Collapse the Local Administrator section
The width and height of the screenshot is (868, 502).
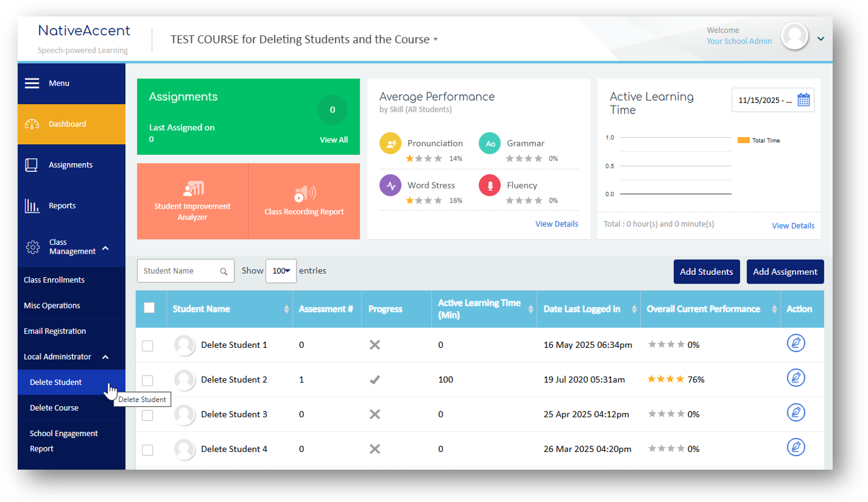(x=105, y=357)
